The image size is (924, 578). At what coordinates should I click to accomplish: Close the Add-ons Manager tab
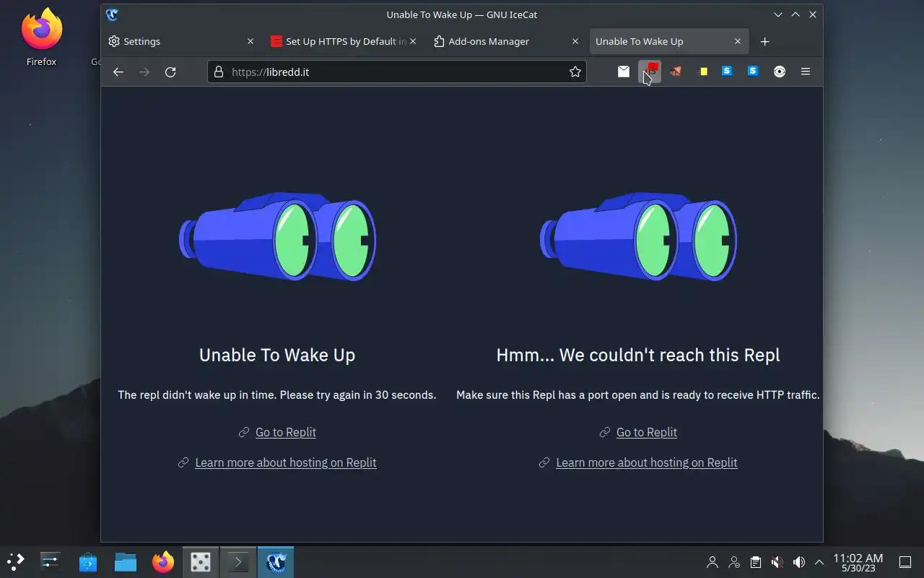point(575,41)
